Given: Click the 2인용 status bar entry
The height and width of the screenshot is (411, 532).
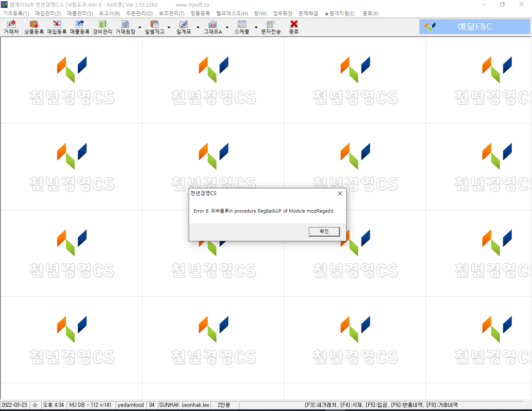Looking at the screenshot, I should click(224, 405).
